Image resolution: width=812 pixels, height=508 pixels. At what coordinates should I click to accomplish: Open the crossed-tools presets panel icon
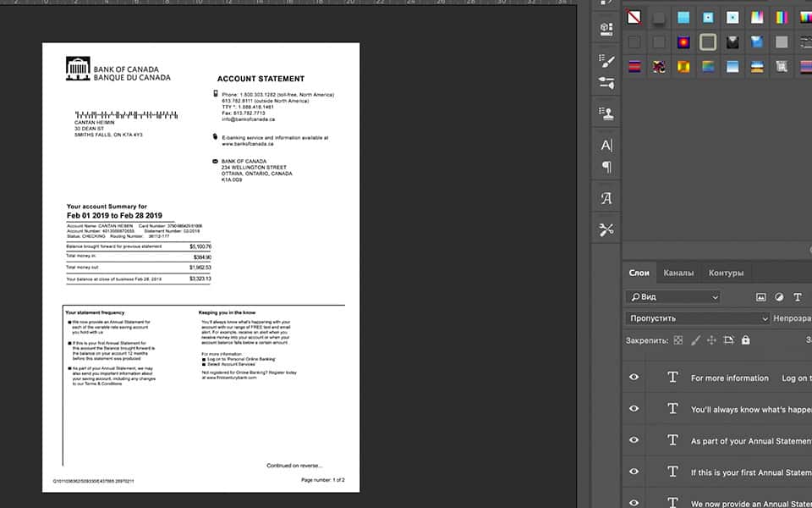click(x=606, y=229)
